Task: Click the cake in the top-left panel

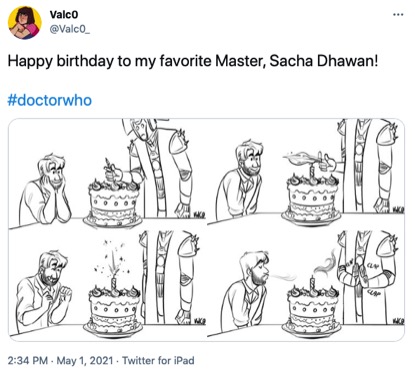Action: pos(113,204)
